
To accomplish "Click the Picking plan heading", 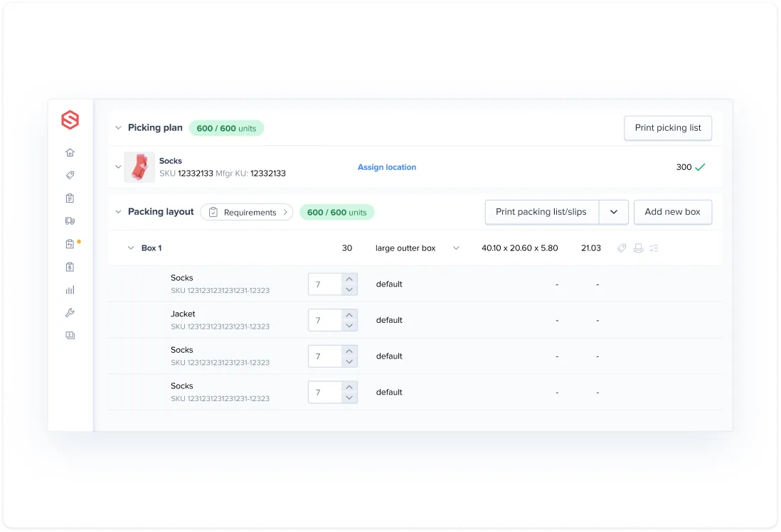I will click(155, 128).
